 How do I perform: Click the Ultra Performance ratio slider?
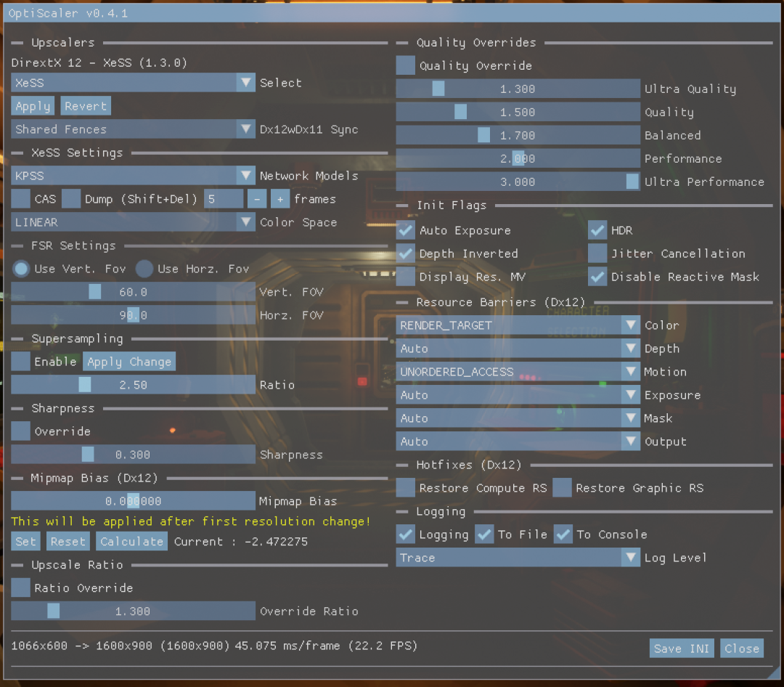point(518,182)
